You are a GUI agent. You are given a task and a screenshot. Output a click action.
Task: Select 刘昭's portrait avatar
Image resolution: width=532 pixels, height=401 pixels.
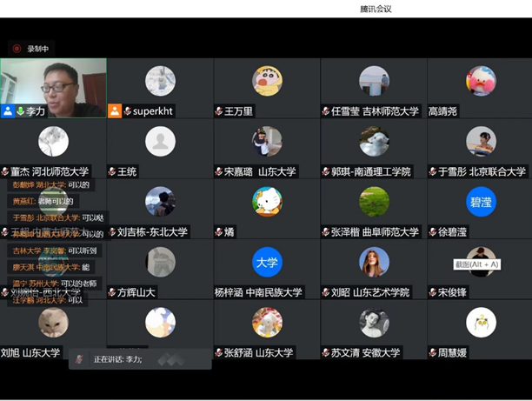(374, 262)
